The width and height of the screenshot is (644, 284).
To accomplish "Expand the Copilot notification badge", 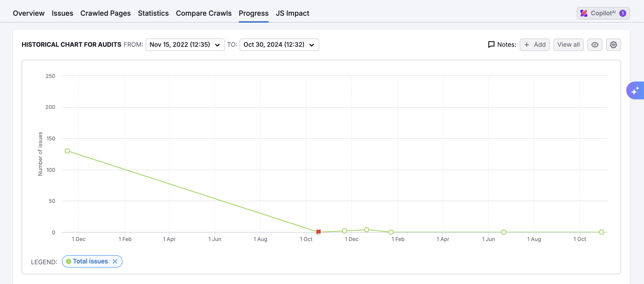I will point(623,13).
